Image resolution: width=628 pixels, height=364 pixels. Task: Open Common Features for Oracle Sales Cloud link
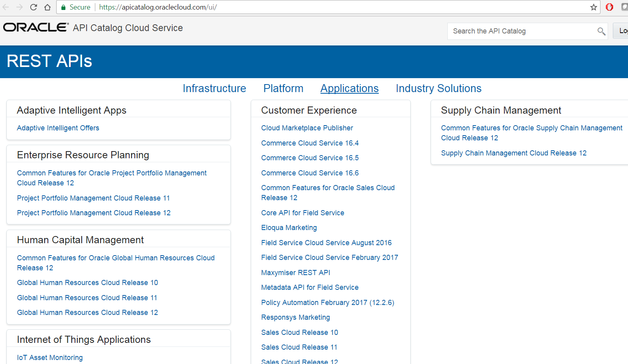(328, 193)
